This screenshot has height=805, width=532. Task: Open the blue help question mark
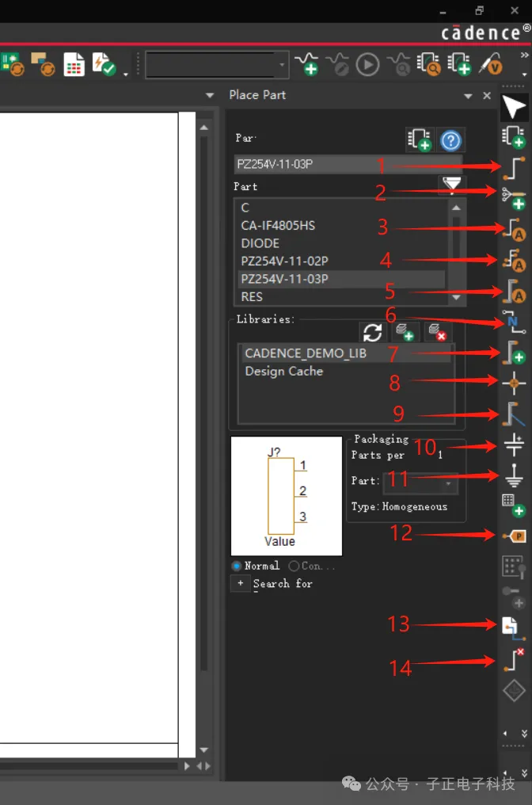[x=451, y=140]
